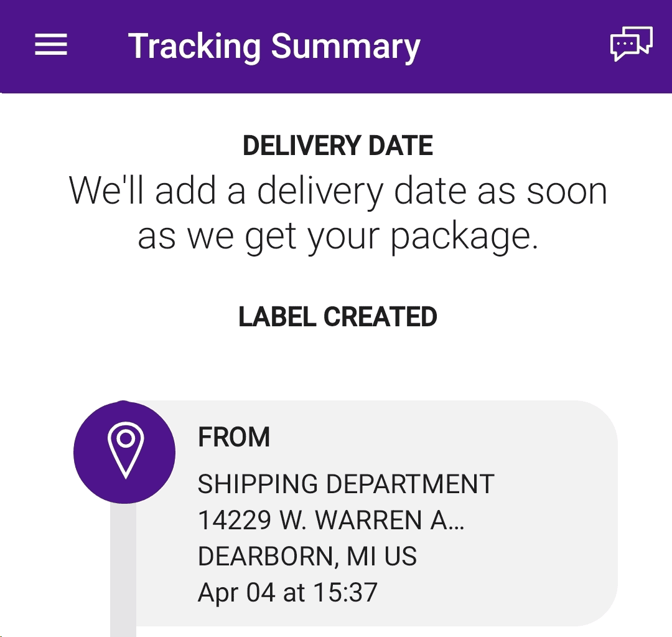Click the DEARBORN, MI US line

[x=307, y=556]
